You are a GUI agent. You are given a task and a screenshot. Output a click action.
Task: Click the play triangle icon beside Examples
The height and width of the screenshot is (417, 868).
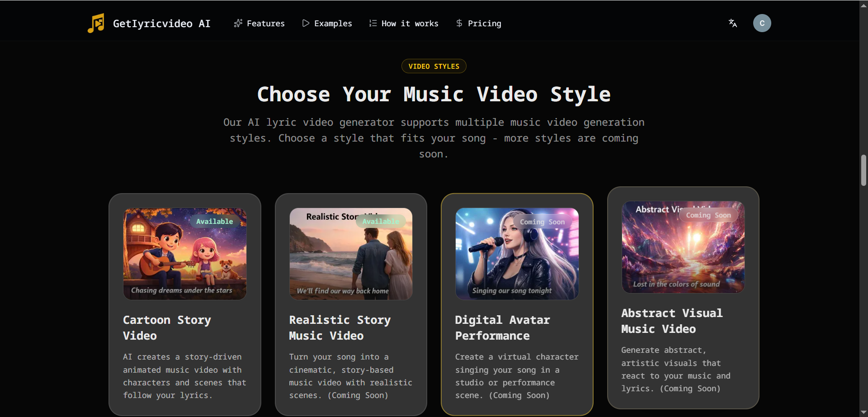[x=306, y=23]
